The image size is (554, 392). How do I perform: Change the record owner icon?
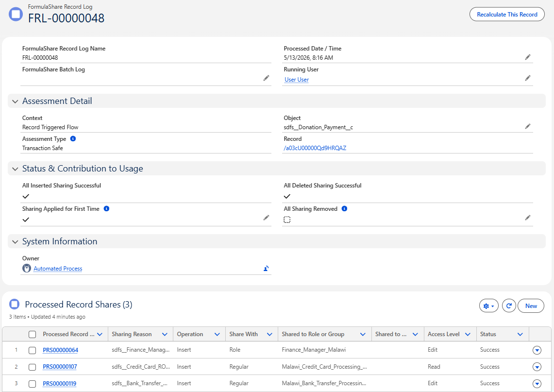(266, 269)
